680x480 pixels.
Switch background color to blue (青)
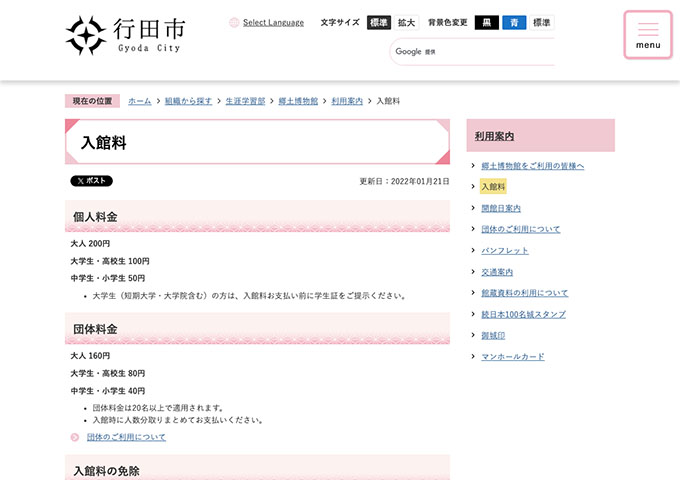tap(514, 23)
